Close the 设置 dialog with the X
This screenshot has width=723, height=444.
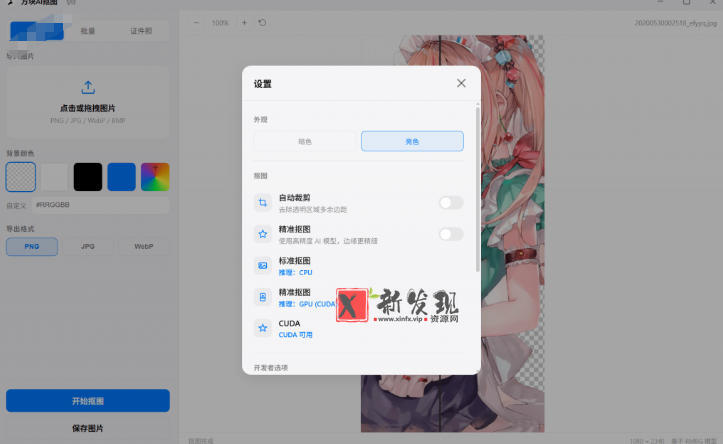tap(461, 83)
